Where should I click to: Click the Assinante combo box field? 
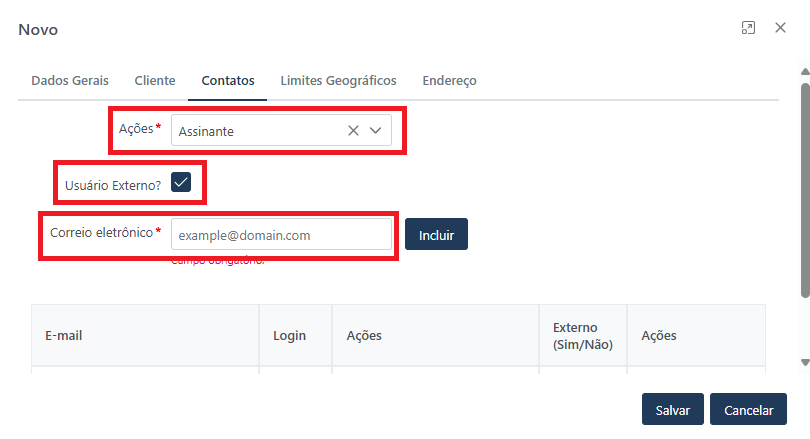tap(258, 130)
